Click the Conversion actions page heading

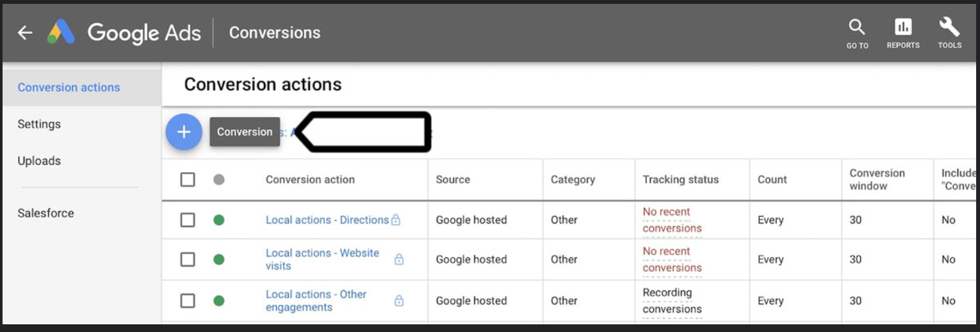(x=263, y=84)
